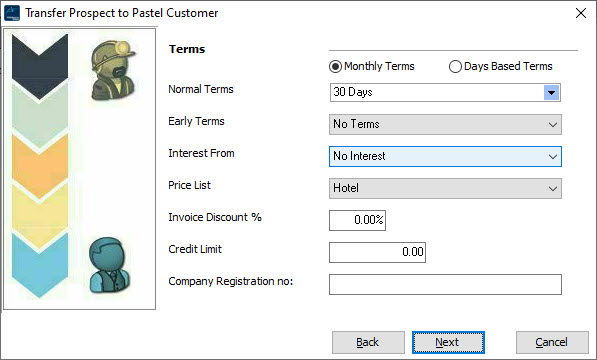Screen dimensions: 597x360
Task: Click the 'Normal Terms' label
Action: coord(201,89)
